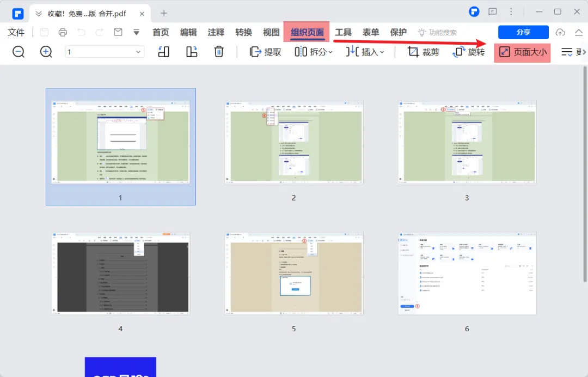The width and height of the screenshot is (588, 377).
Task: Switch to the 保护 (Protect) tab
Action: (398, 32)
